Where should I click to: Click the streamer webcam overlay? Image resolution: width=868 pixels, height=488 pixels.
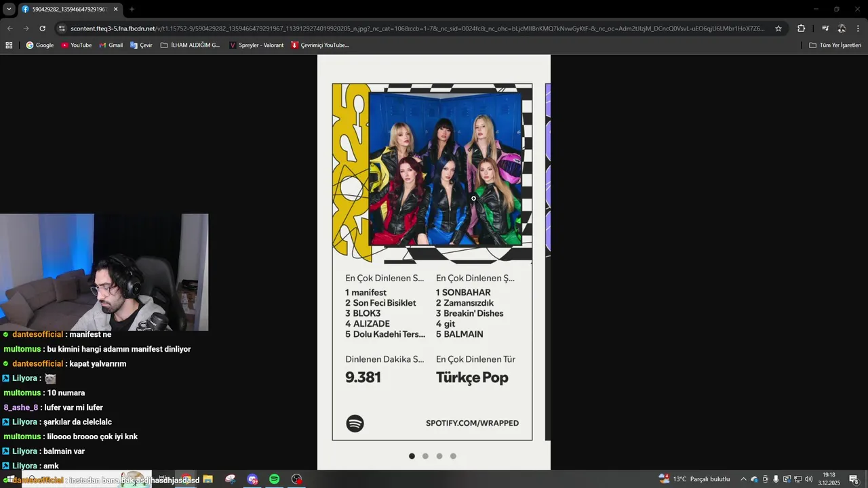[104, 272]
